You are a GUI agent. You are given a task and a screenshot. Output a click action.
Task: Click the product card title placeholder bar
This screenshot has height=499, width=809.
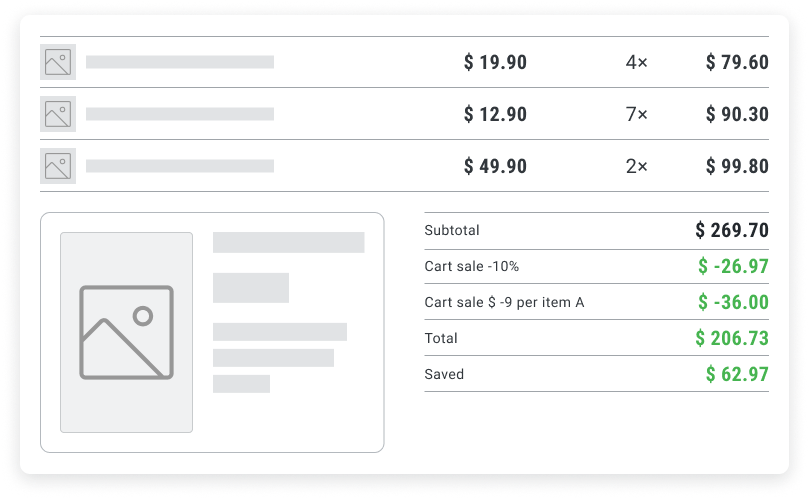(288, 242)
